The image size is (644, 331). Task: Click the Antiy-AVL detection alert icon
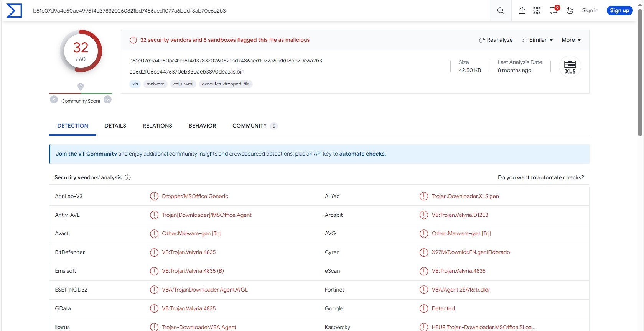[x=154, y=215]
